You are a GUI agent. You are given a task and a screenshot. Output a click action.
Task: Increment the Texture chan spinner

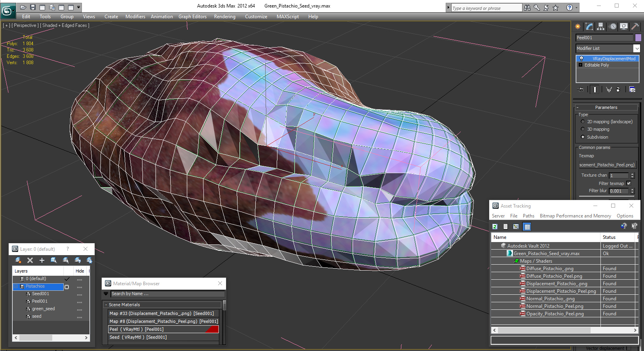[632, 174]
